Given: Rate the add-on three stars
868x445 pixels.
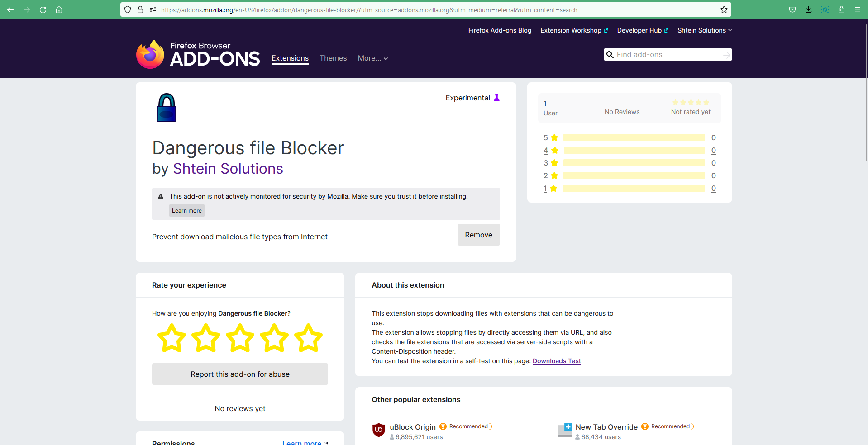Looking at the screenshot, I should (240, 338).
